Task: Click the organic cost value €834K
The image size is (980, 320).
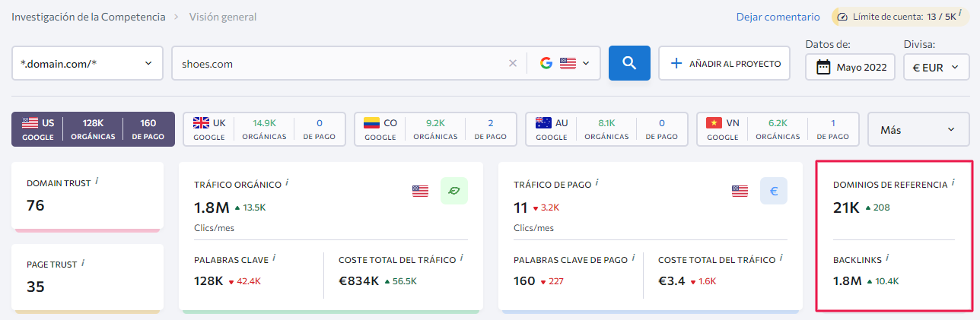Action: (x=359, y=280)
